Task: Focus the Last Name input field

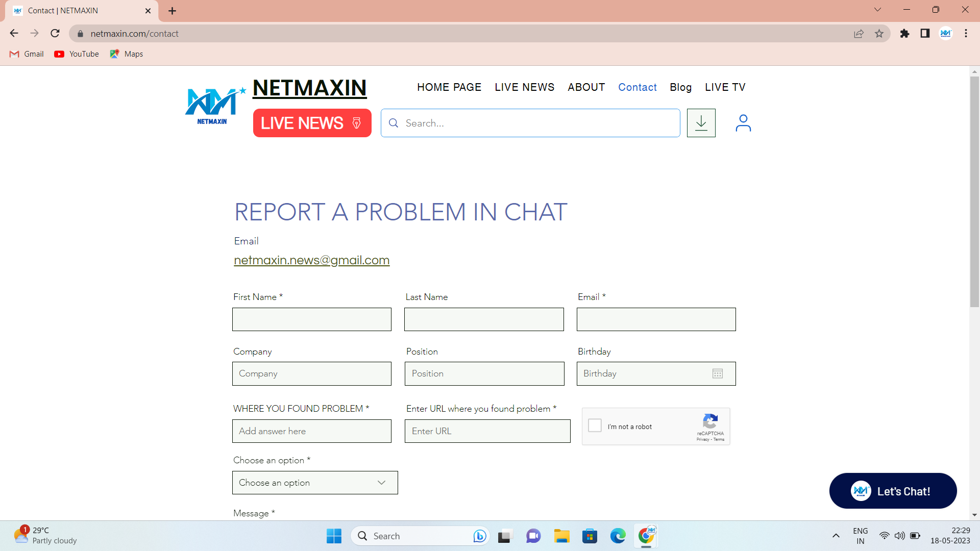Action: point(484,319)
